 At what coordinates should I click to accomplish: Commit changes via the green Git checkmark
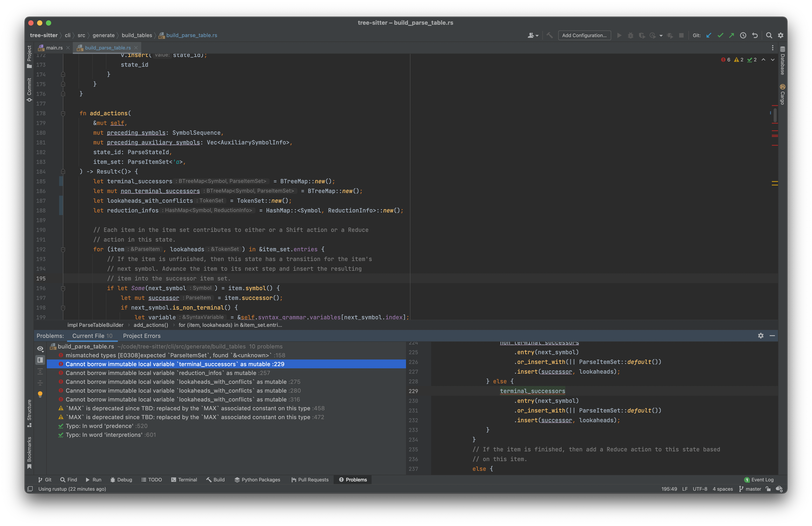(x=721, y=35)
